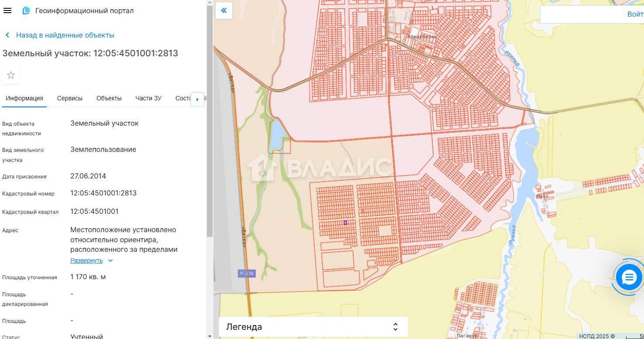644x339 pixels.
Task: Click the НСПД 2025 © attribution
Action: (597, 336)
